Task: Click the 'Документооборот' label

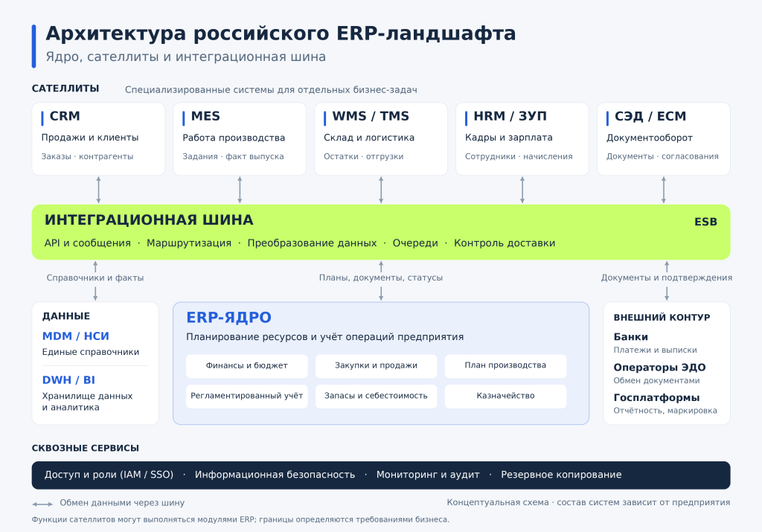Action: click(649, 138)
